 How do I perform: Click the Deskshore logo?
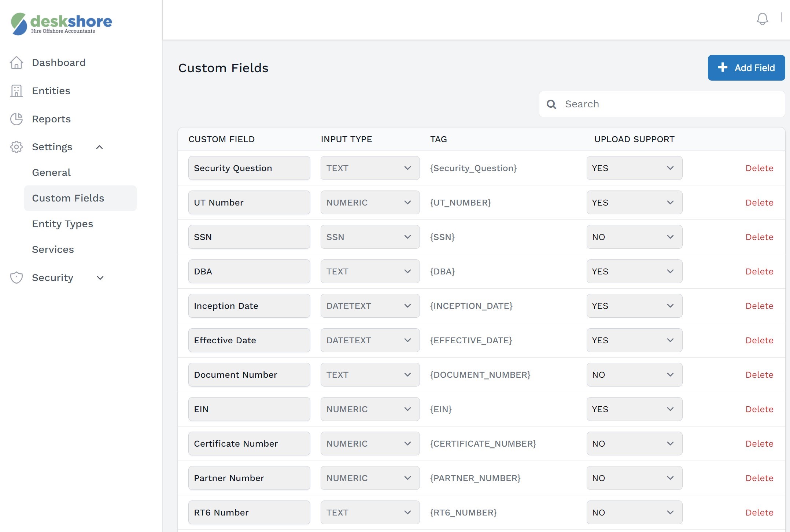point(61,23)
